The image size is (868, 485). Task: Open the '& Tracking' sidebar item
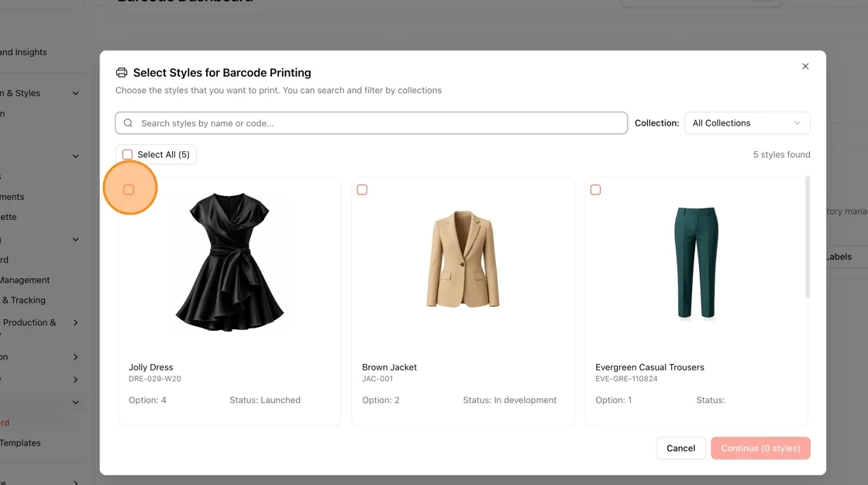[24, 300]
